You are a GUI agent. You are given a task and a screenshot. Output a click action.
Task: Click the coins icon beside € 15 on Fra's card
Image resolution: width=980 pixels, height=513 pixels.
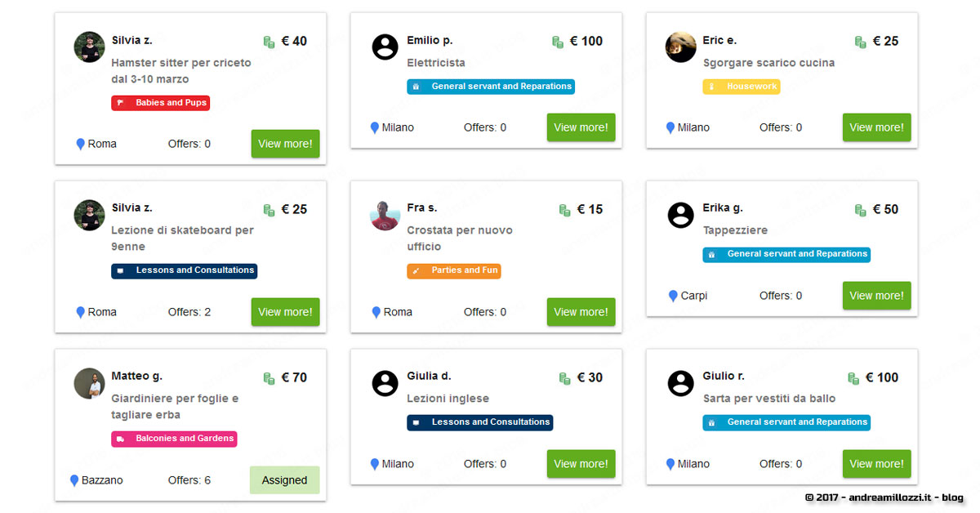point(564,209)
